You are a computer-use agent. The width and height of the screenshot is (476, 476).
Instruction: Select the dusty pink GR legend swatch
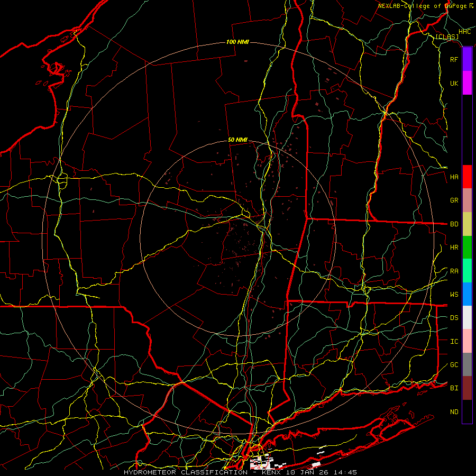467,200
